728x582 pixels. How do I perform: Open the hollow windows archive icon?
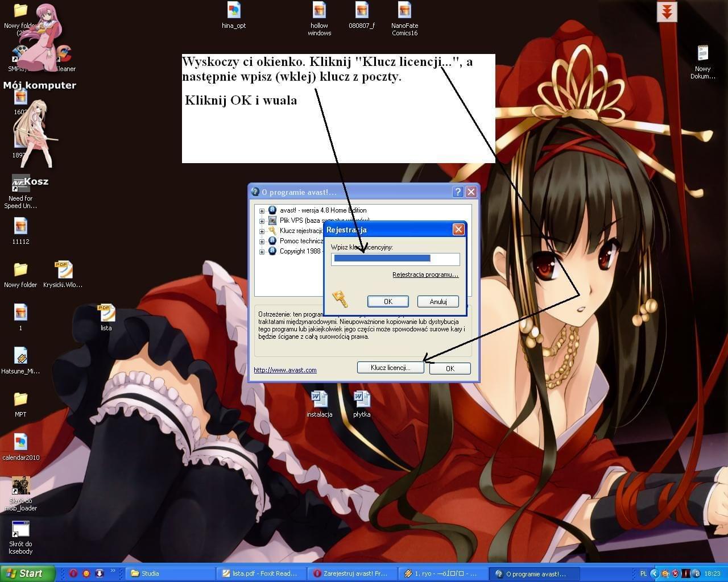[x=319, y=19]
